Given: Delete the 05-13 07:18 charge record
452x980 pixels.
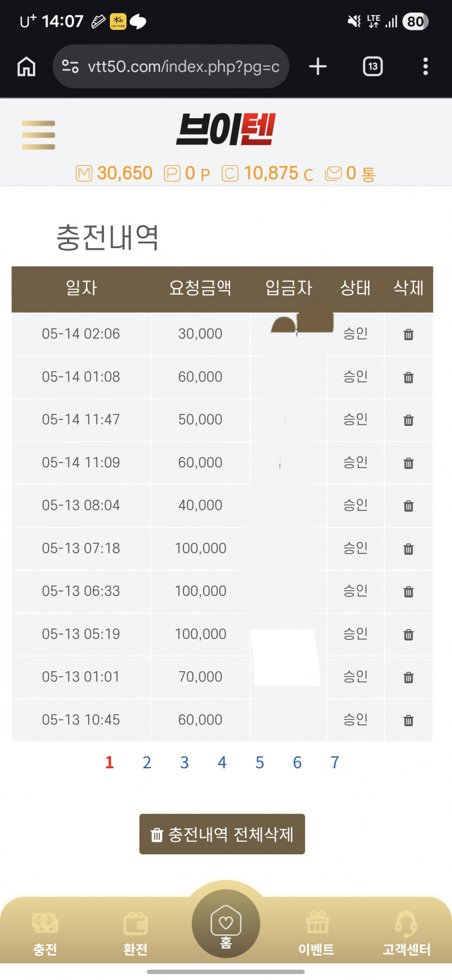Looking at the screenshot, I should click(x=409, y=549).
